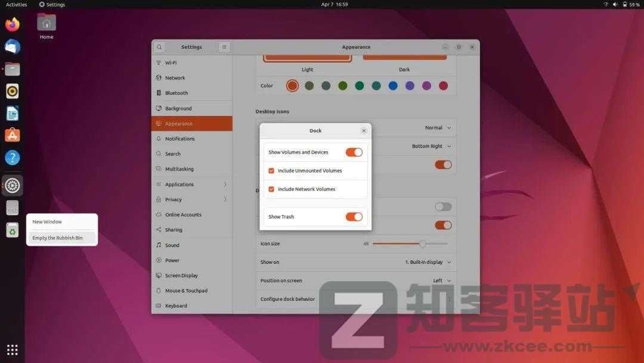The width and height of the screenshot is (644, 363).
Task: Expand the Applications section in sidebar
Action: [x=178, y=184]
